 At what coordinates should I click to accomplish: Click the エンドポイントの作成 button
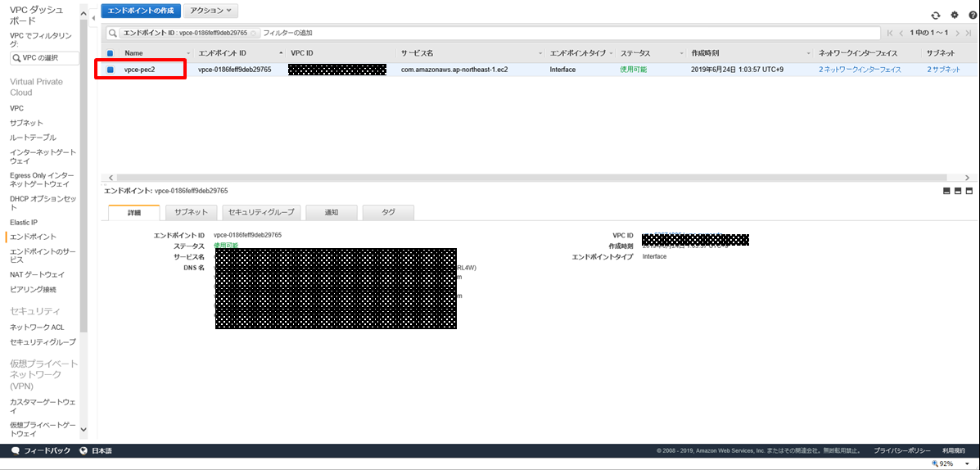click(x=141, y=11)
